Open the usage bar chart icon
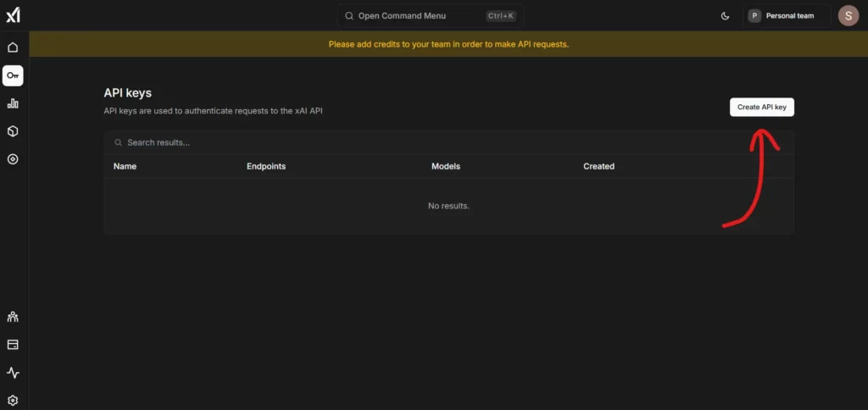Viewport: 868px width, 410px height. (x=13, y=103)
